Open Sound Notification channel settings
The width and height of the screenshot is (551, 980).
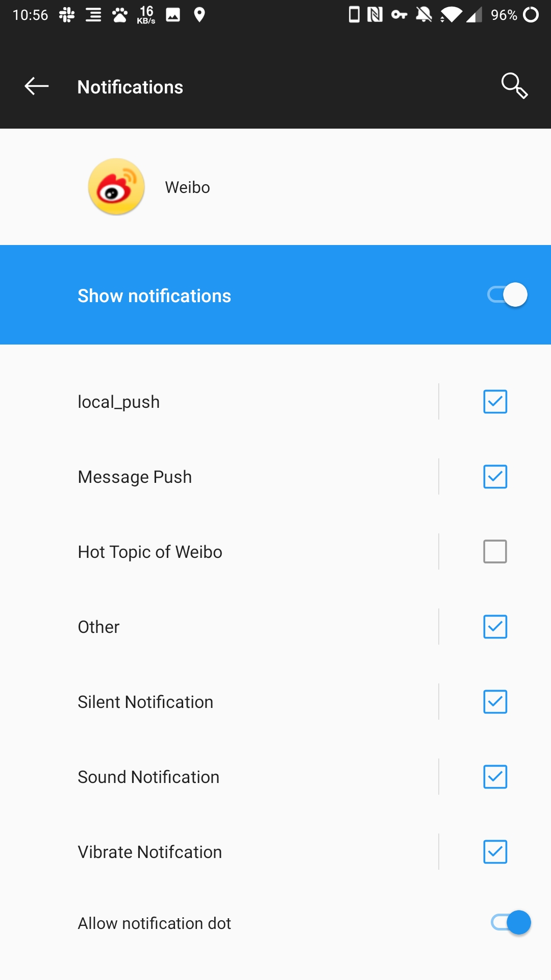pos(219,777)
